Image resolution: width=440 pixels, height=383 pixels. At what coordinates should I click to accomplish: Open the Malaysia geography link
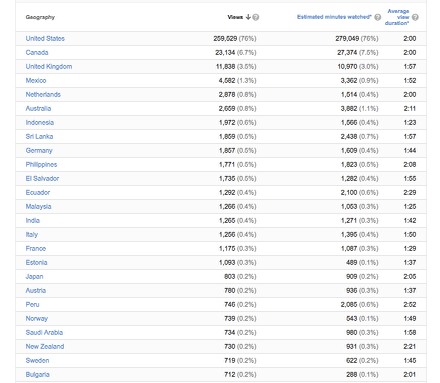pyautogui.click(x=38, y=206)
